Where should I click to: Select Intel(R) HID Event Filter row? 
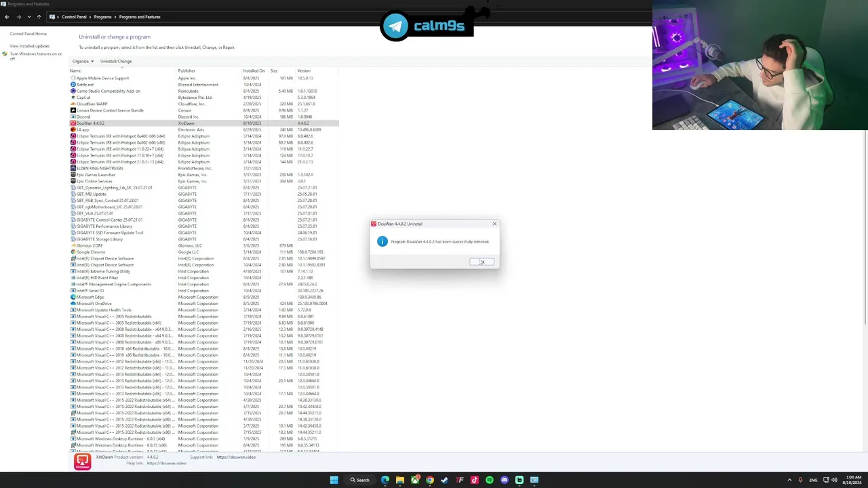click(204, 278)
